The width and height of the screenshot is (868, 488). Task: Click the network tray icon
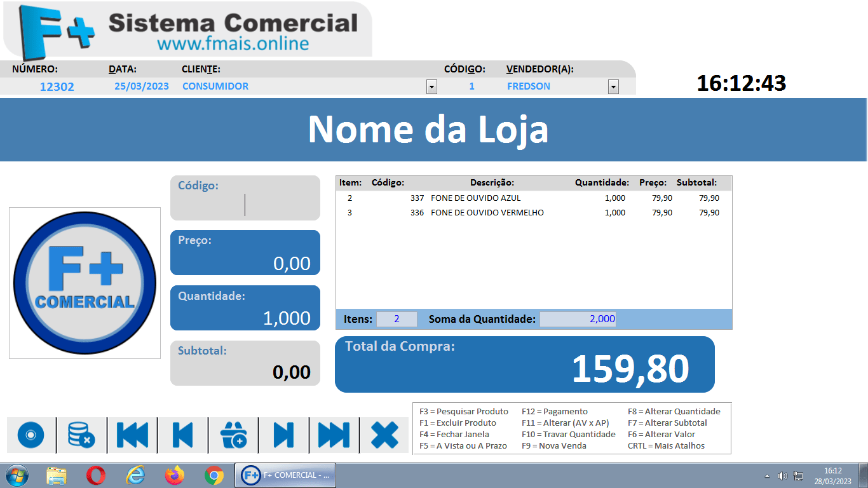point(798,476)
